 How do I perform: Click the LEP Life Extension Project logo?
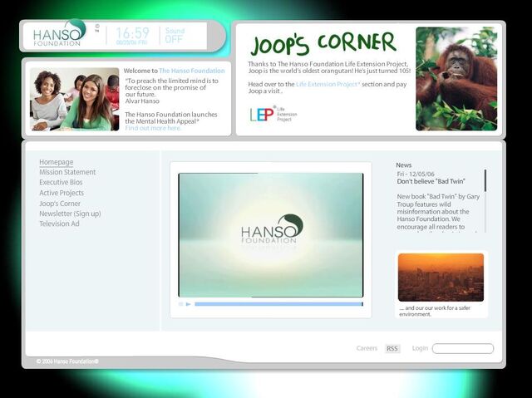273,114
